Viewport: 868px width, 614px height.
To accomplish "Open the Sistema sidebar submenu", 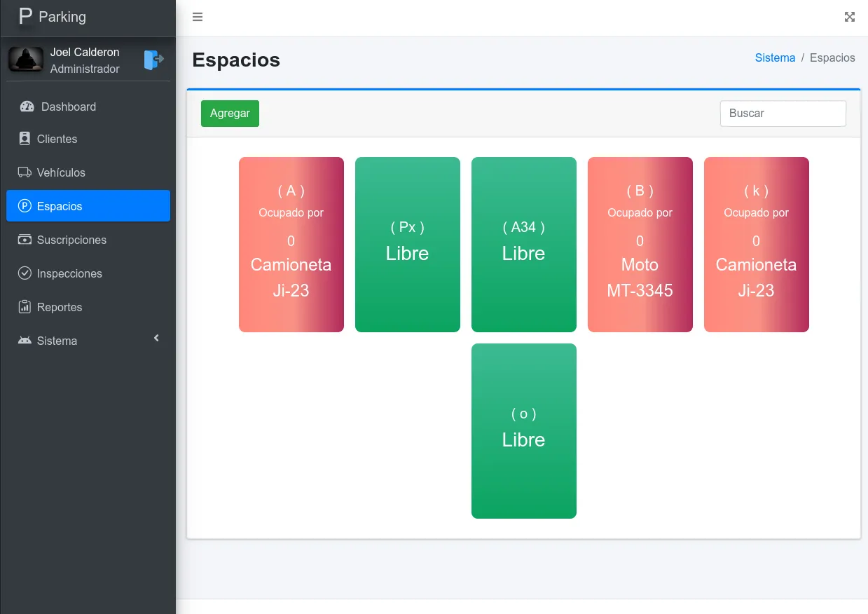I will [x=57, y=341].
